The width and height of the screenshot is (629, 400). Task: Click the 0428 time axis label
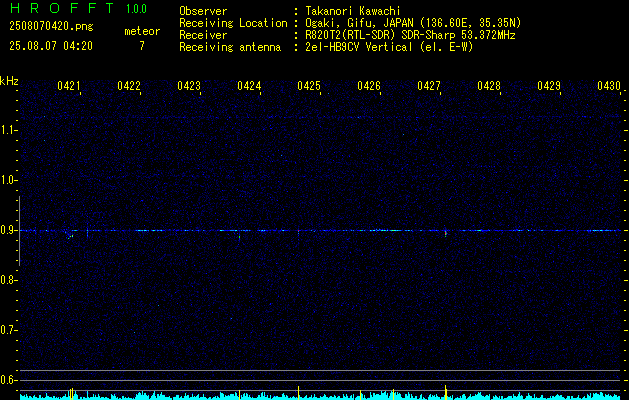pos(489,85)
